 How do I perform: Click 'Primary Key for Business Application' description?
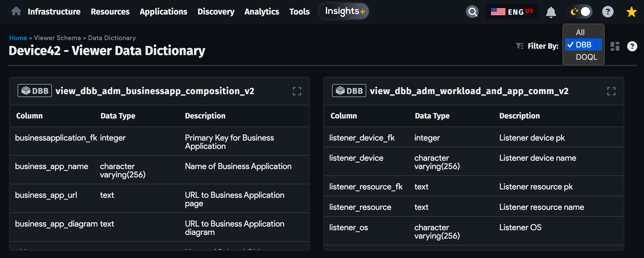click(229, 142)
